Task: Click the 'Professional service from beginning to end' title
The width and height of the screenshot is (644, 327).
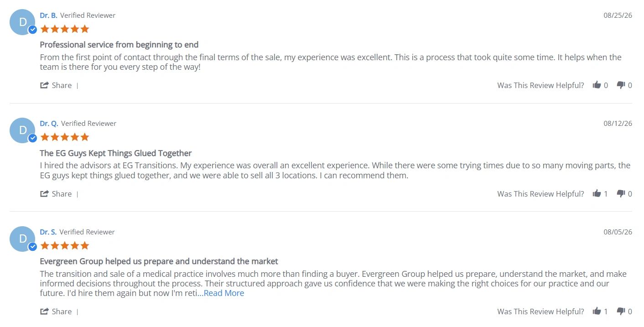Action: (x=119, y=45)
